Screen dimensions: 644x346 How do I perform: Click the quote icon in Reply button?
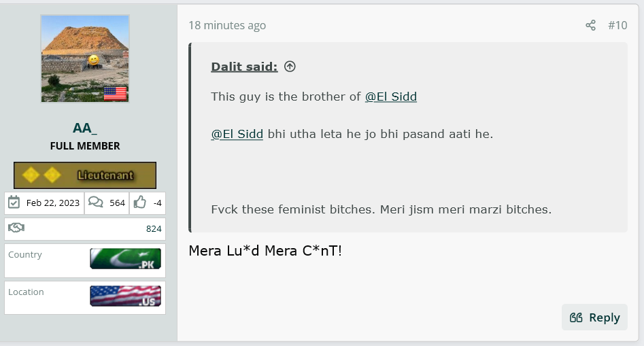(576, 317)
